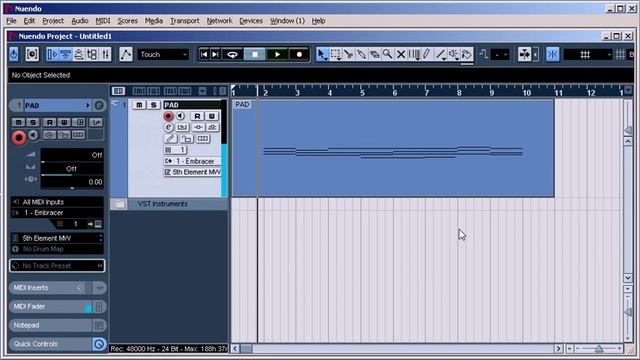This screenshot has width=640, height=360.
Task: Mute the PAD track in track list
Action: coord(139,105)
